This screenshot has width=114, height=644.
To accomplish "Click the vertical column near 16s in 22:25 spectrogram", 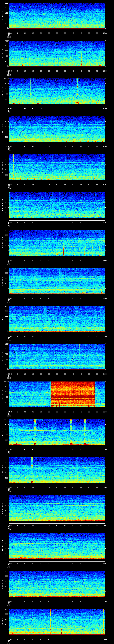I will (35, 432).
